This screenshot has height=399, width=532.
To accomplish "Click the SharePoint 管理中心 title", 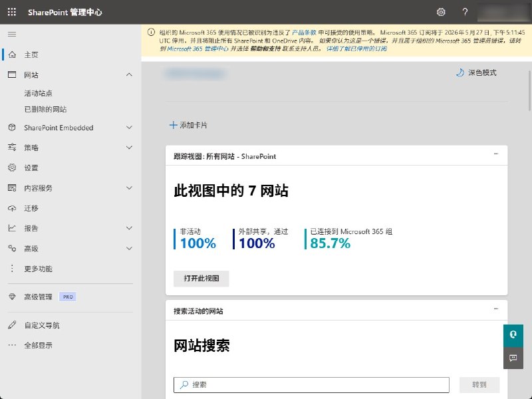I will click(65, 12).
